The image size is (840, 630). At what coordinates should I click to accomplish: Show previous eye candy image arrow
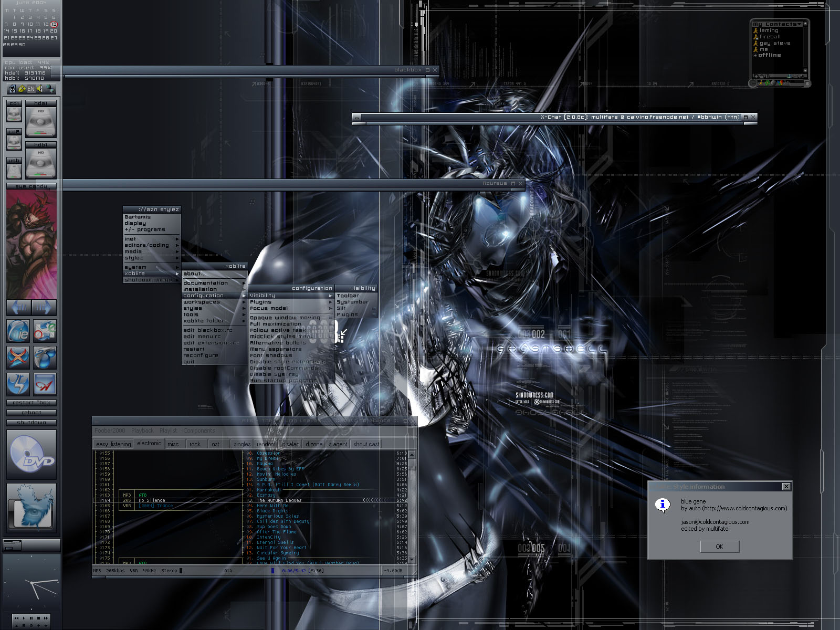(x=19, y=307)
